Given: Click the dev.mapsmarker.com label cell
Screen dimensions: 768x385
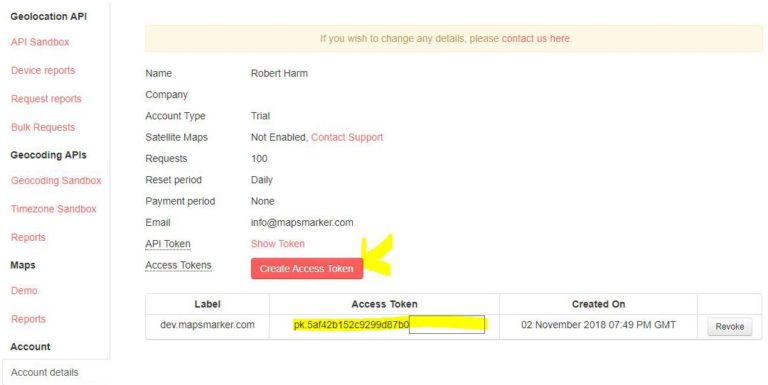Looking at the screenshot, I should click(207, 325).
